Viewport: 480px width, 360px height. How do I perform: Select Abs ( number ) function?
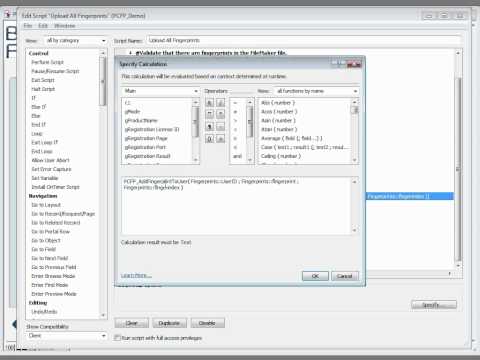click(x=278, y=103)
